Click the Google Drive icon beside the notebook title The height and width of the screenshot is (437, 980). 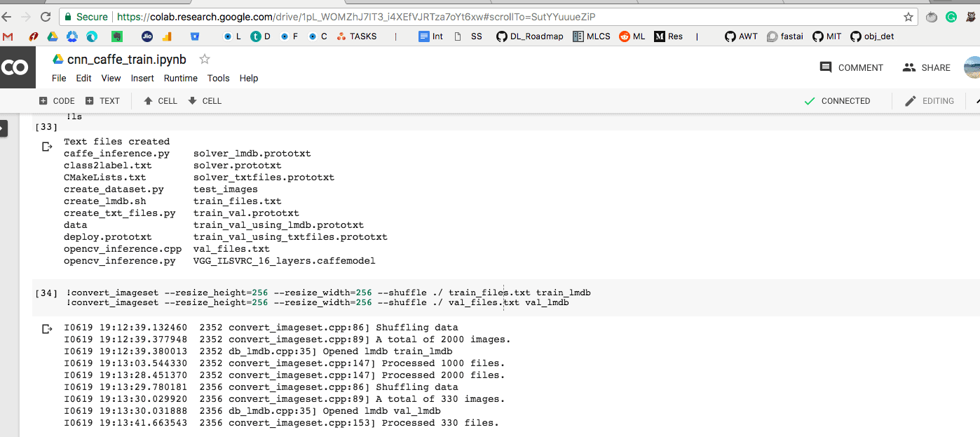(x=58, y=59)
